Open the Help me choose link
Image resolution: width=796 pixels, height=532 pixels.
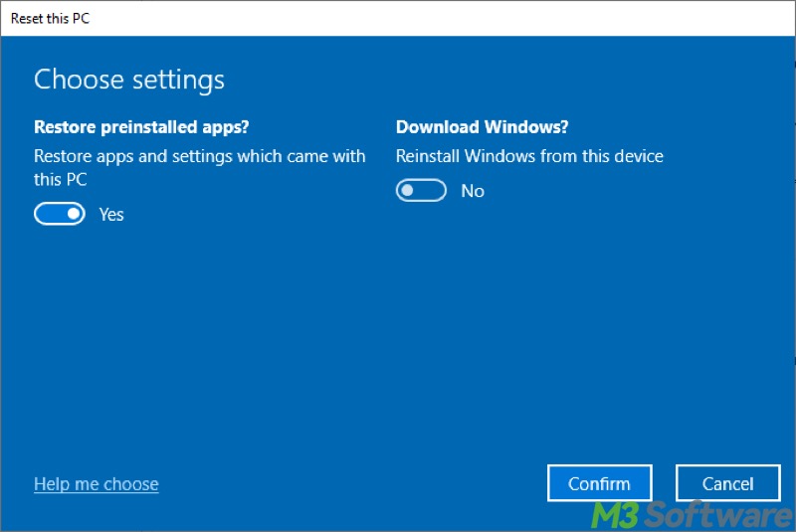[x=96, y=484]
